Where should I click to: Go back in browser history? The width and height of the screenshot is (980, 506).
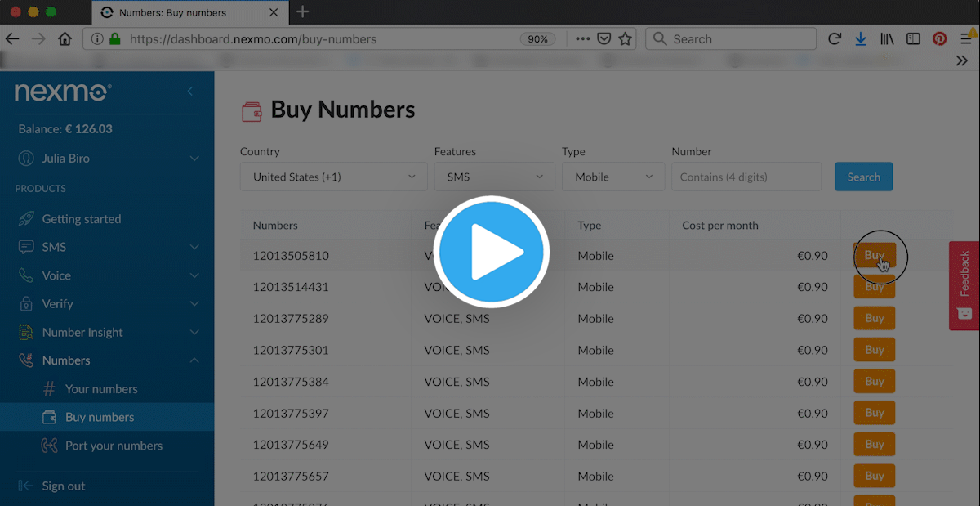pos(12,38)
